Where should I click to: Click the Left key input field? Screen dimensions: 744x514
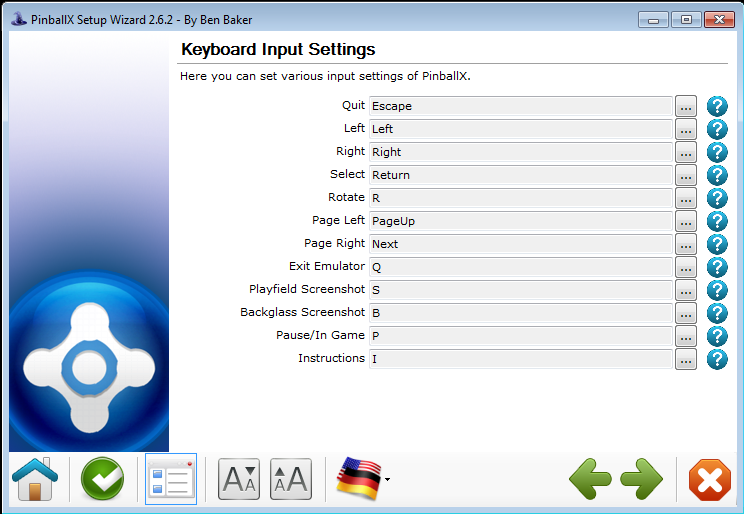(521, 129)
